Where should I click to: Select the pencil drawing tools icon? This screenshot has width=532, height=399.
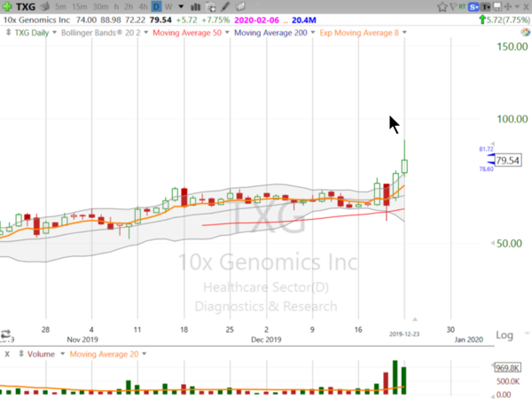point(225,6)
